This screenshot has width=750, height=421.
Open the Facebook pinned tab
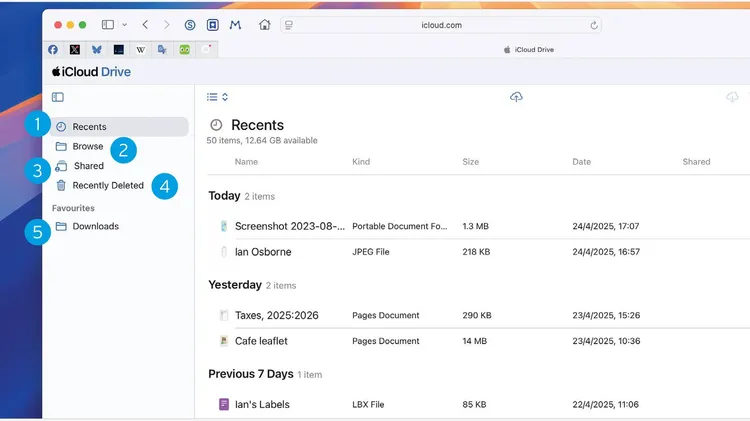click(x=53, y=50)
